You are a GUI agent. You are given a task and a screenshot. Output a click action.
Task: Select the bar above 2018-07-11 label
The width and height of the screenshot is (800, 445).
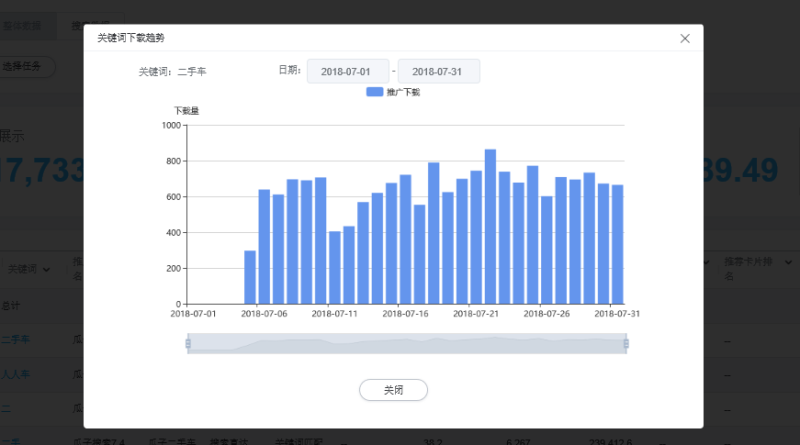pos(335,267)
